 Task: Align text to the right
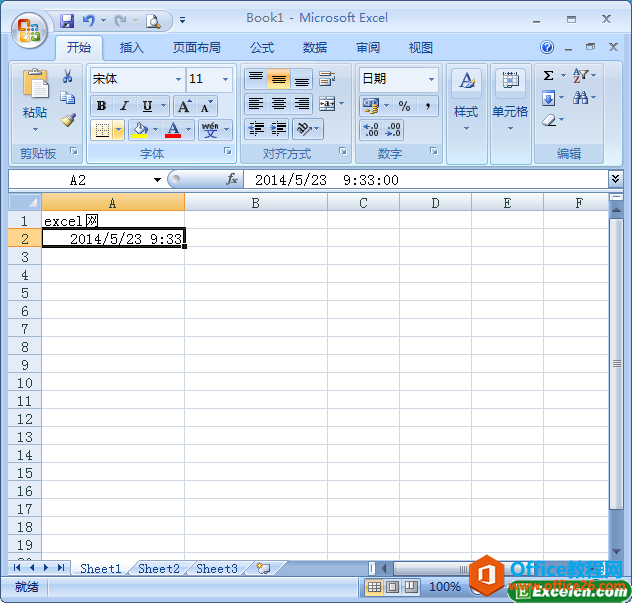[301, 104]
